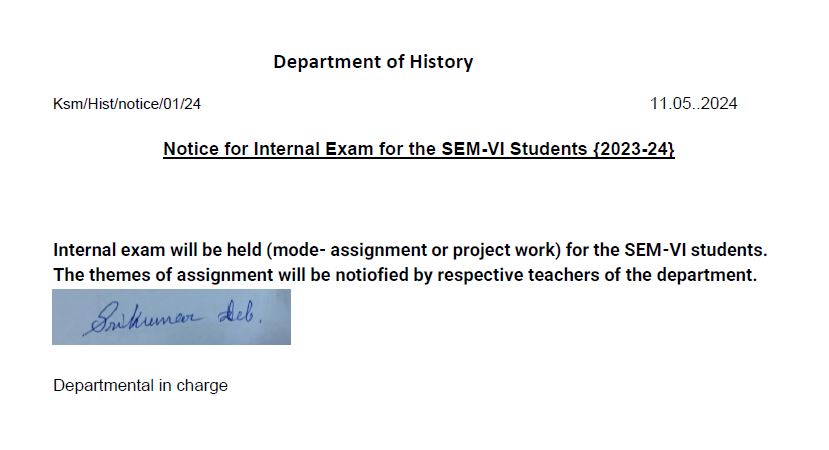This screenshot has height=450, width=829.
Task: Click the word Students in the title
Action: (x=548, y=149)
